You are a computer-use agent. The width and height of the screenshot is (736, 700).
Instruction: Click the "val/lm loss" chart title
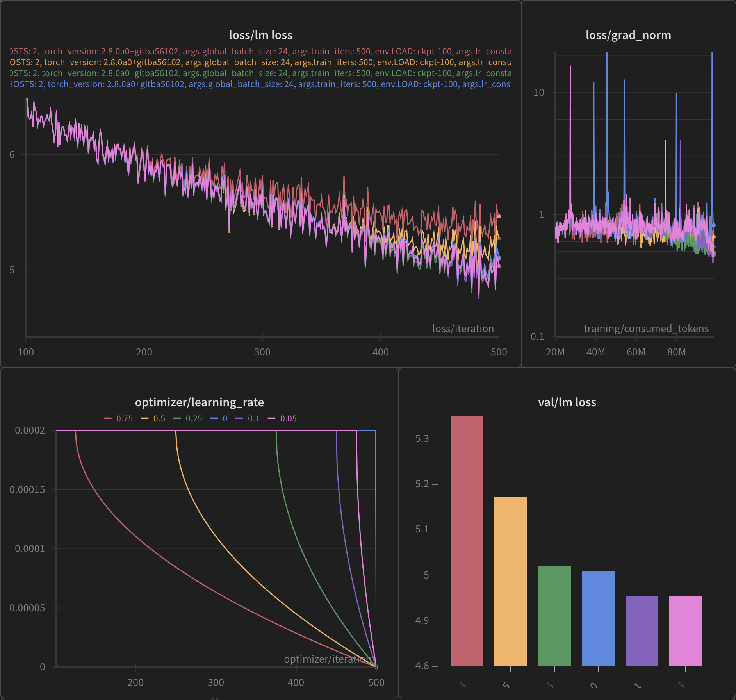coord(567,402)
